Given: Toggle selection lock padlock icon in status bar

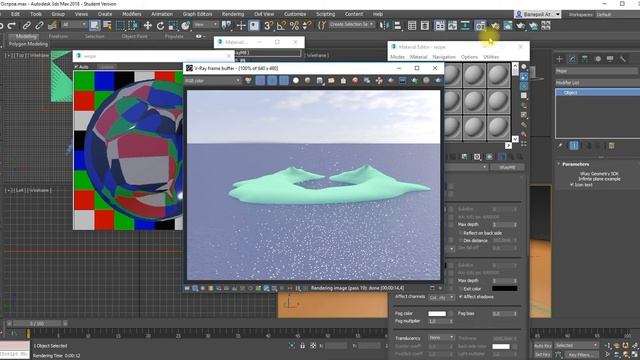Looking at the screenshot, I should coord(302,346).
